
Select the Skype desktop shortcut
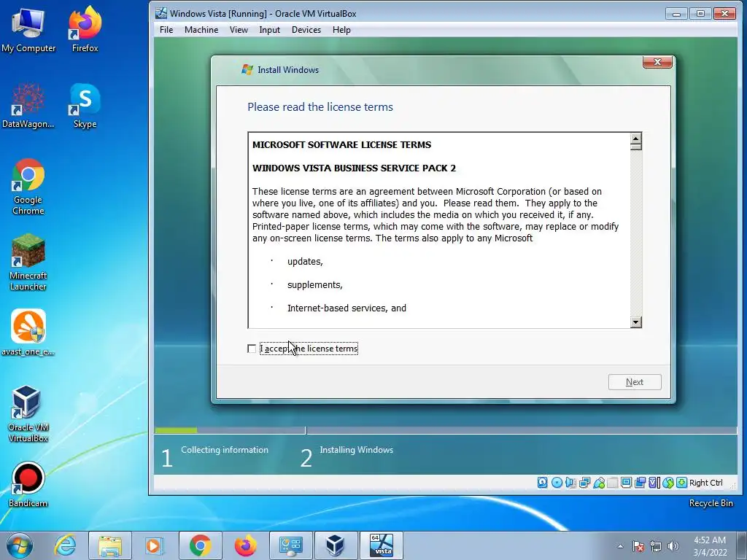[x=85, y=106]
